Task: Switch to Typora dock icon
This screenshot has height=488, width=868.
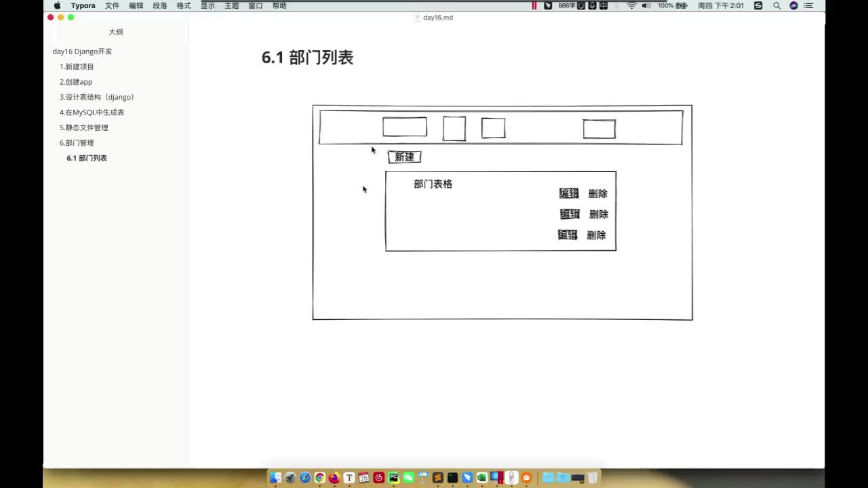Action: pos(349,478)
